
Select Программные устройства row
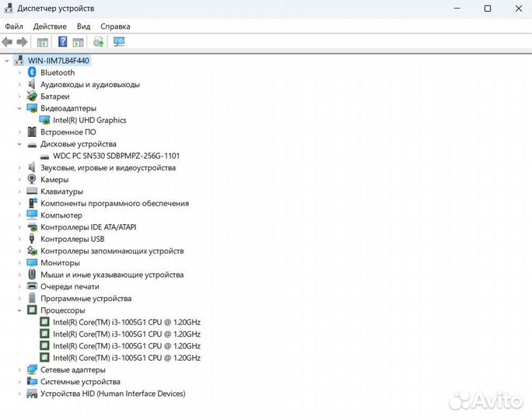[x=86, y=298]
